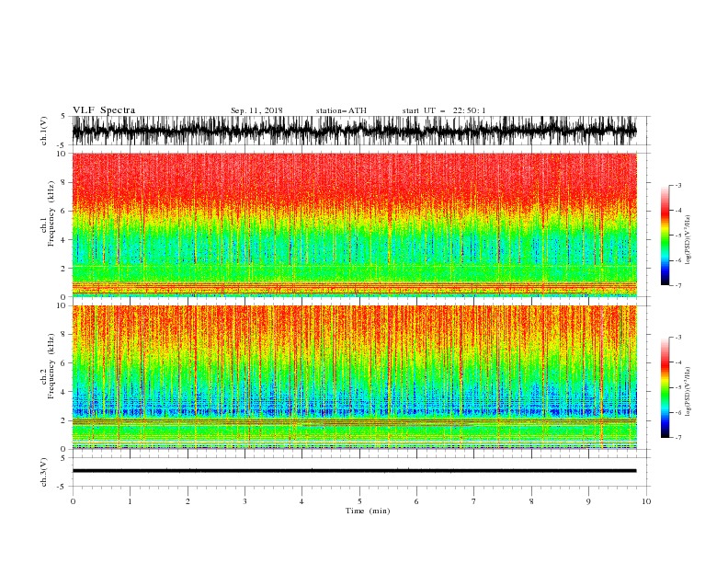
Task: Click the time axis tick label "2"
Action: [188, 501]
